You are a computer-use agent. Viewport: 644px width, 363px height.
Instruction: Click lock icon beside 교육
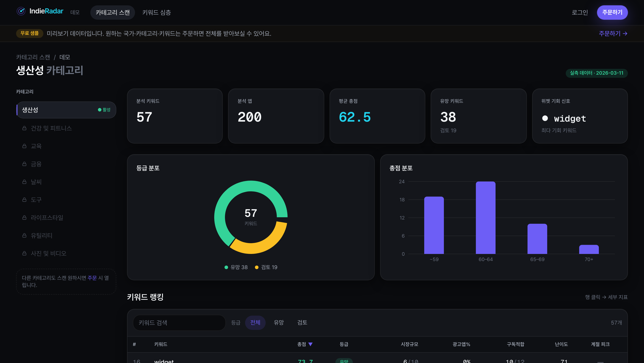24,146
